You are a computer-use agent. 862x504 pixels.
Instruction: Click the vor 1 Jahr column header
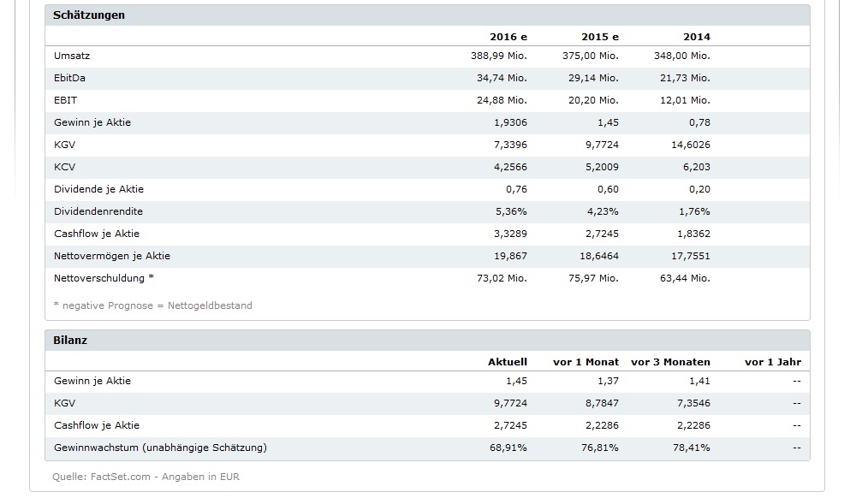point(772,362)
